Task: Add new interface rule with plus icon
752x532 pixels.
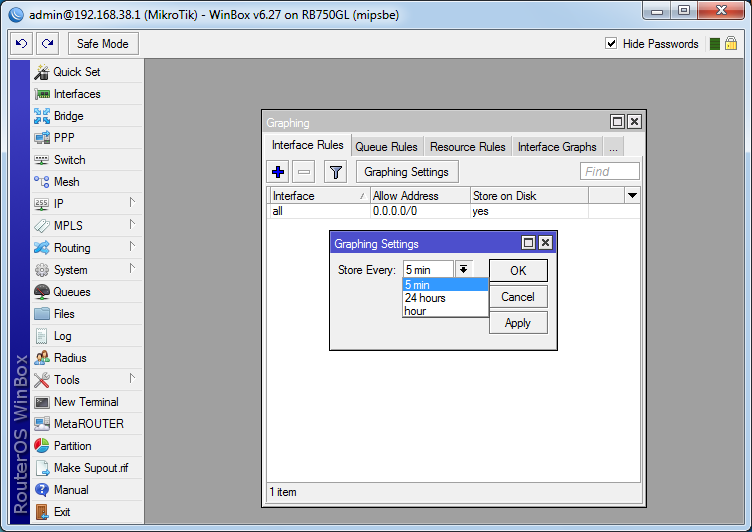Action: pos(278,172)
